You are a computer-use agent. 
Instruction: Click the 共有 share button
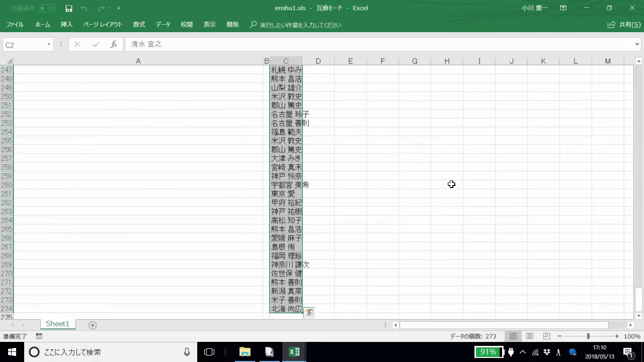click(624, 25)
